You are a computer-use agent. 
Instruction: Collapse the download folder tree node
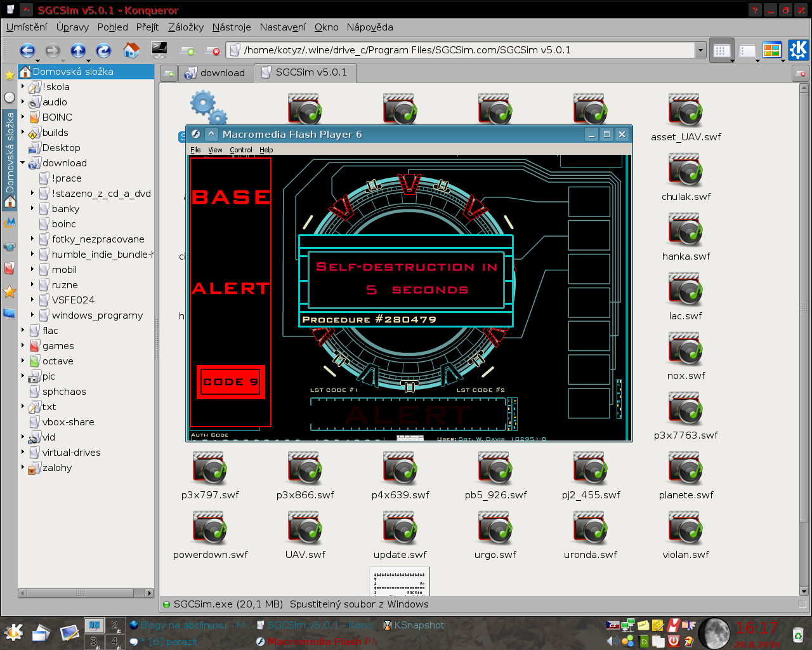[x=23, y=162]
